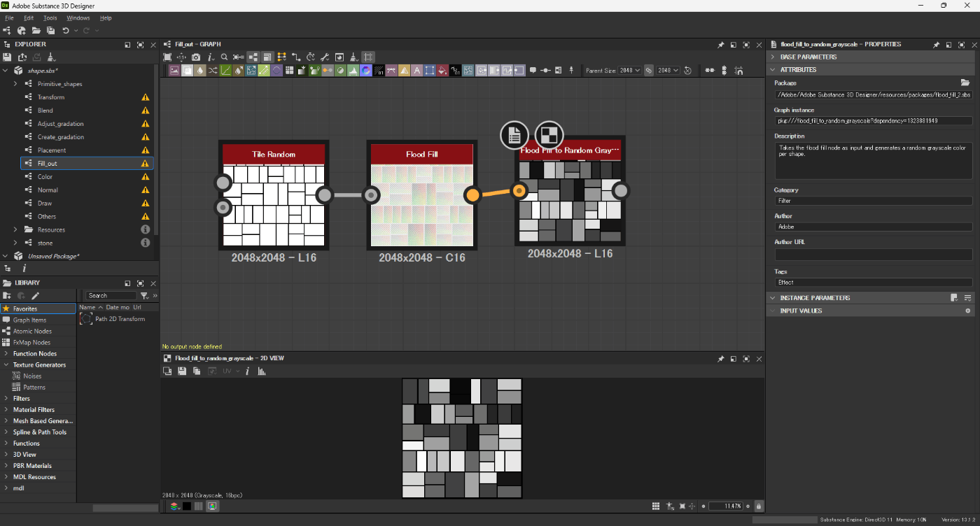This screenshot has width=980, height=526.
Task: Click the Library filter funnel icon
Action: pos(144,295)
